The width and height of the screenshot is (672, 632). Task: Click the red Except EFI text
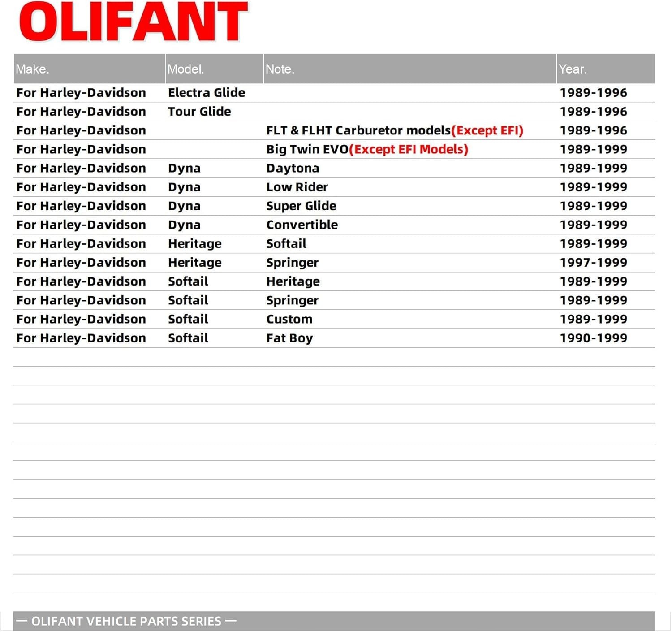tap(487, 130)
